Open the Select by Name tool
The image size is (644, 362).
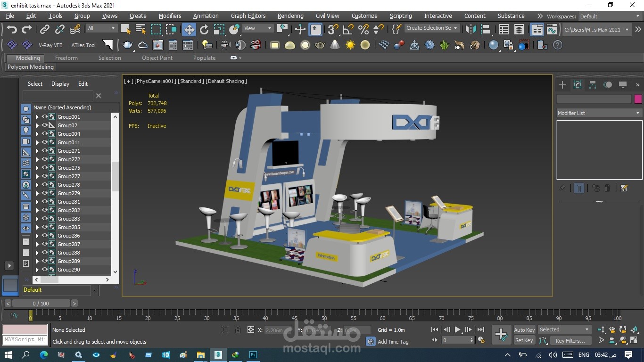(141, 29)
